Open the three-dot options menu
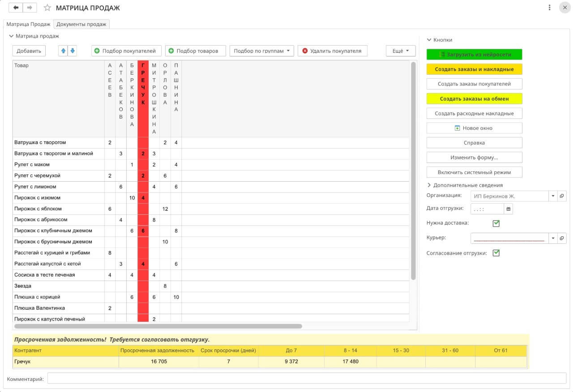Screen dimensions: 573x392 tap(549, 8)
